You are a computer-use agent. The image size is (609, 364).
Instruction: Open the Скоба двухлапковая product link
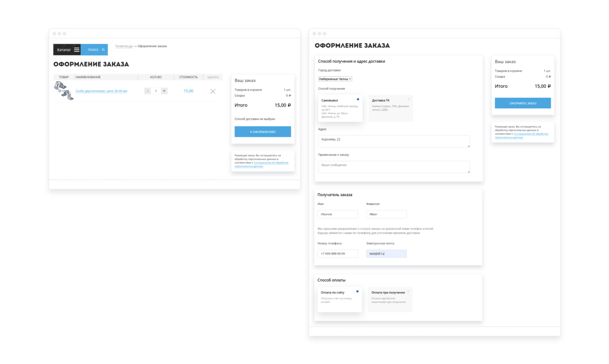(101, 91)
